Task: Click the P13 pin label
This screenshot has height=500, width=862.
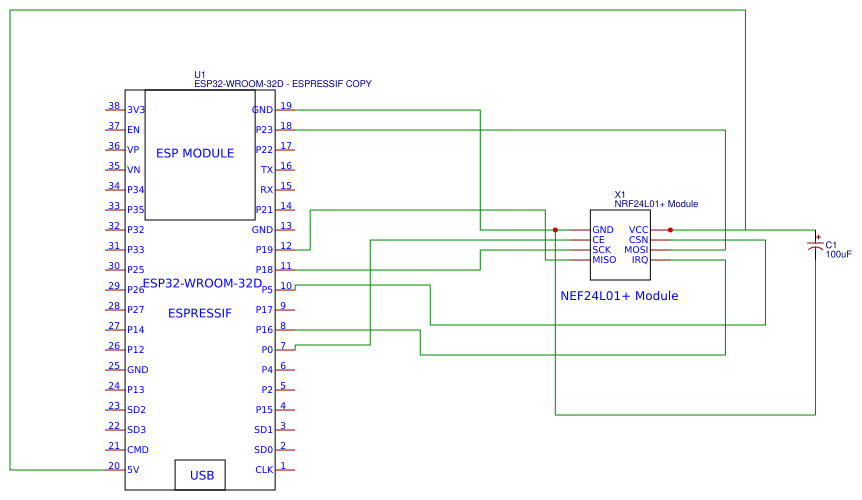Action: 136,390
